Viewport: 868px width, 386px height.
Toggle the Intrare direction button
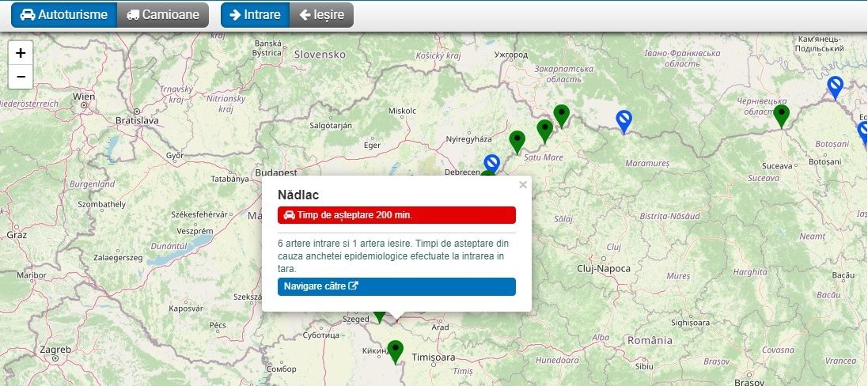pos(255,15)
